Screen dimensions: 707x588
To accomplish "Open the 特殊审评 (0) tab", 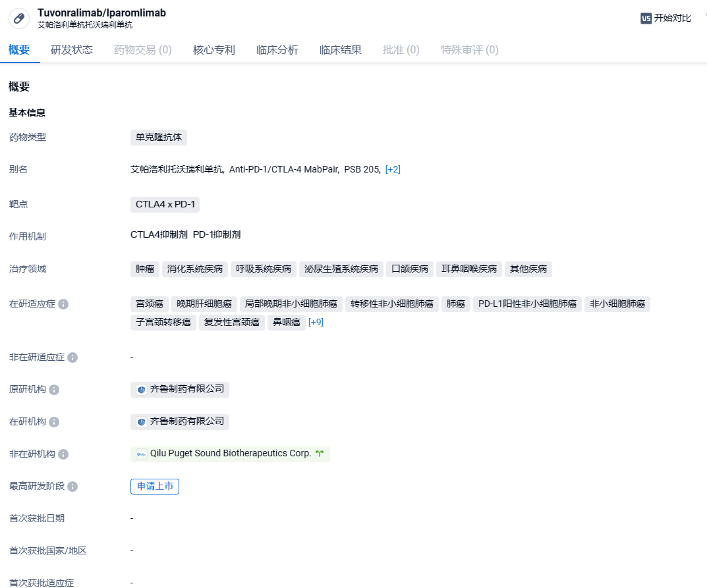I will click(469, 49).
